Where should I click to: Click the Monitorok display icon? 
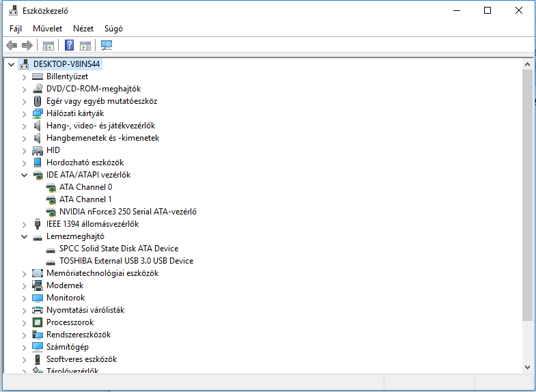click(38, 298)
